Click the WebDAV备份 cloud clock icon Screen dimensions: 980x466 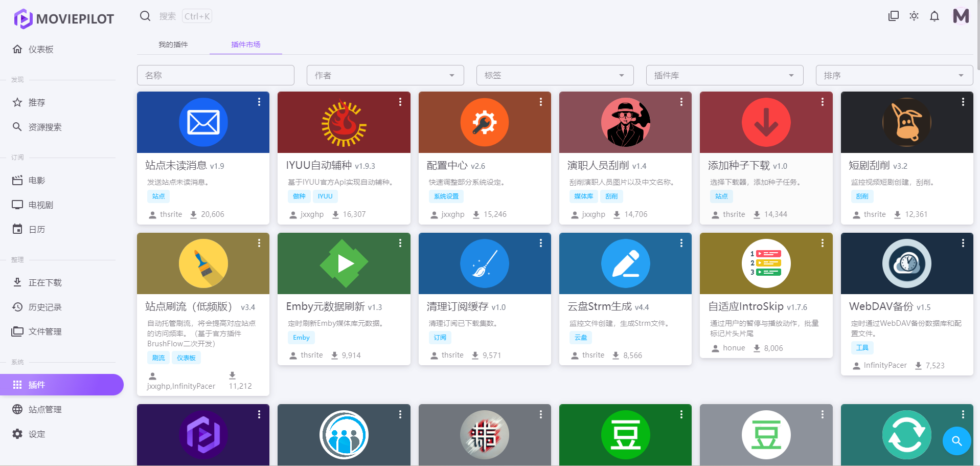[907, 263]
